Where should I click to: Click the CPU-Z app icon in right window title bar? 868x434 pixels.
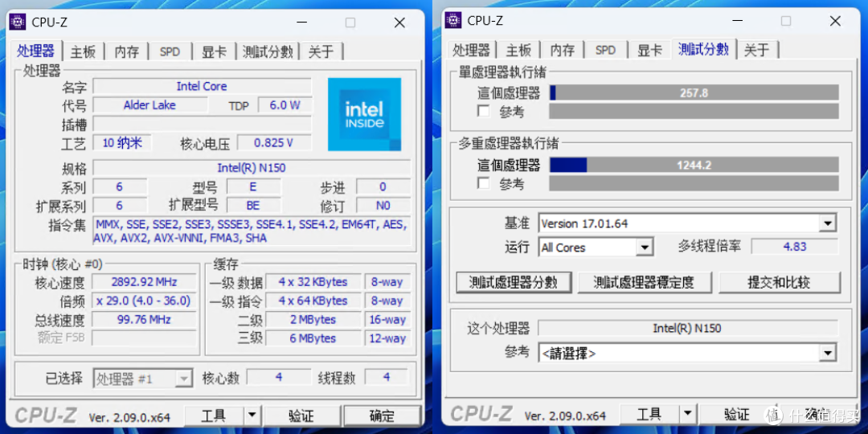click(453, 20)
